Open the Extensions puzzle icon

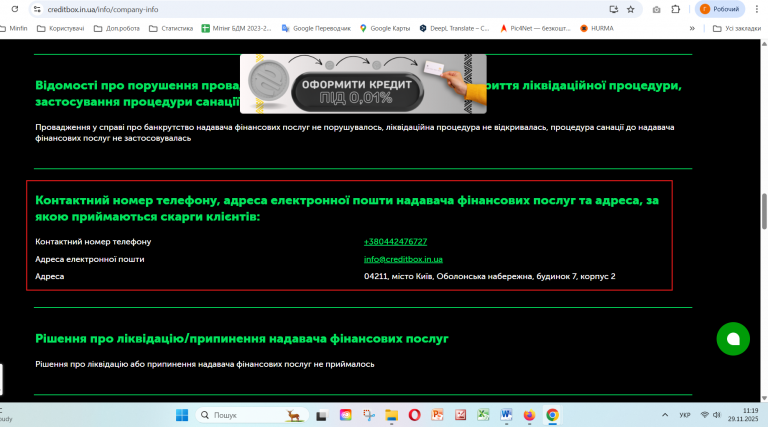[x=675, y=9]
